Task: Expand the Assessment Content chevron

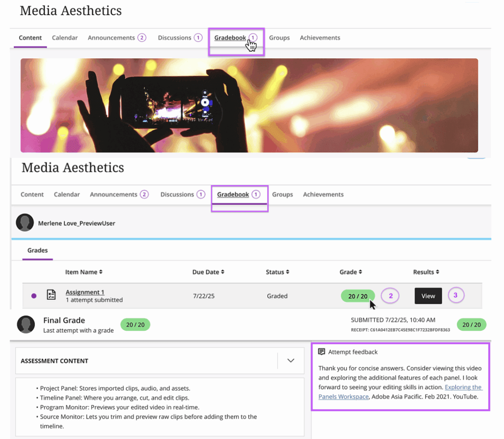Action: pos(291,361)
